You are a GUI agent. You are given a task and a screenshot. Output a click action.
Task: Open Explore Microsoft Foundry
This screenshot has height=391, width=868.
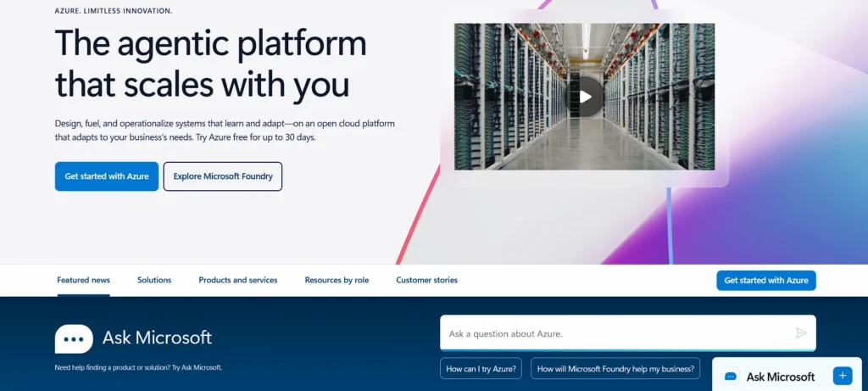tap(223, 176)
